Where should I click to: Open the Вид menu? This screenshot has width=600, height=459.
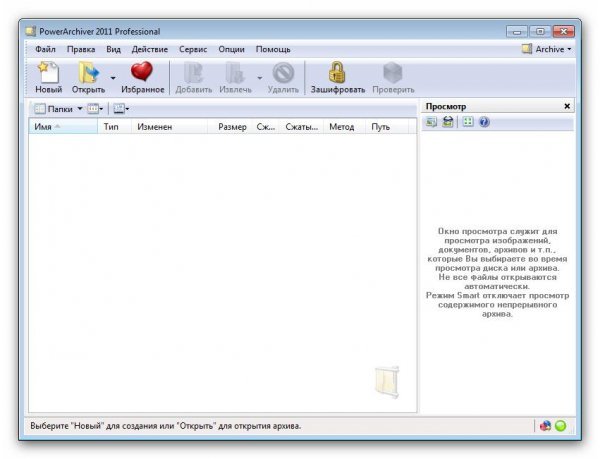113,49
